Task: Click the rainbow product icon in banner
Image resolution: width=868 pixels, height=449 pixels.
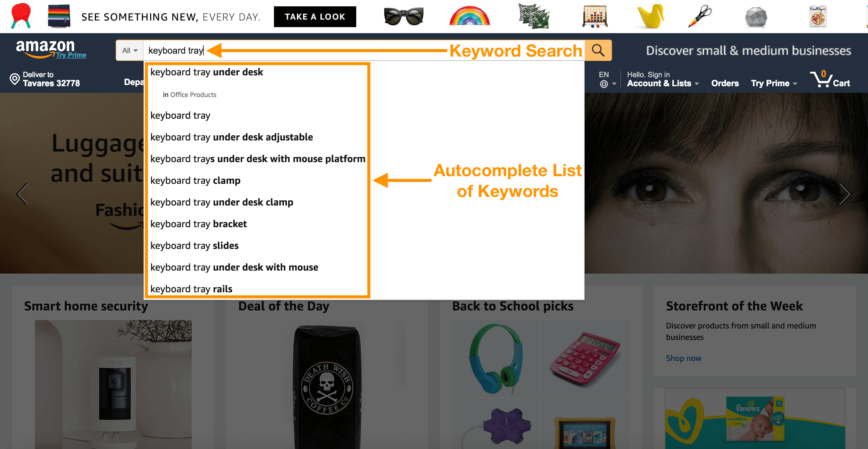Action: [469, 17]
